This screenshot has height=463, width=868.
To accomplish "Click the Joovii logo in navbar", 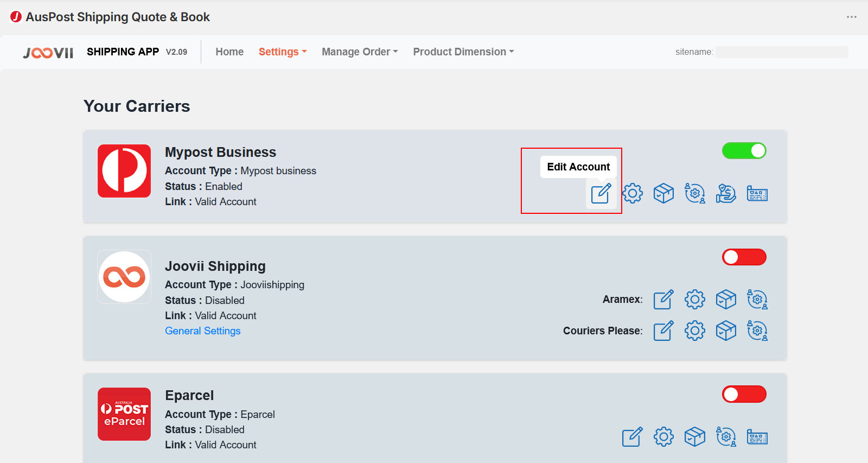I will [48, 52].
